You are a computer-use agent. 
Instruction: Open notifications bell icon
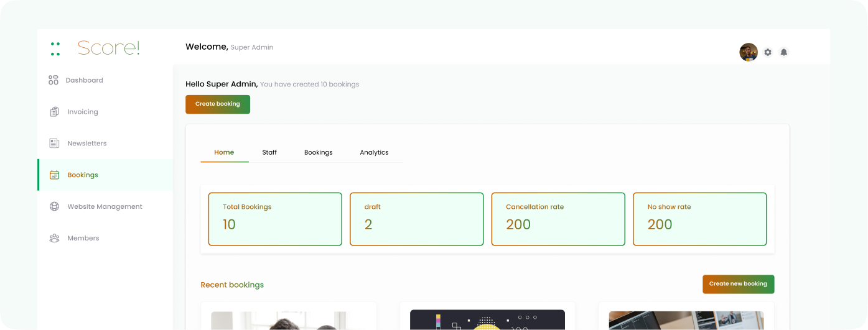(x=784, y=52)
